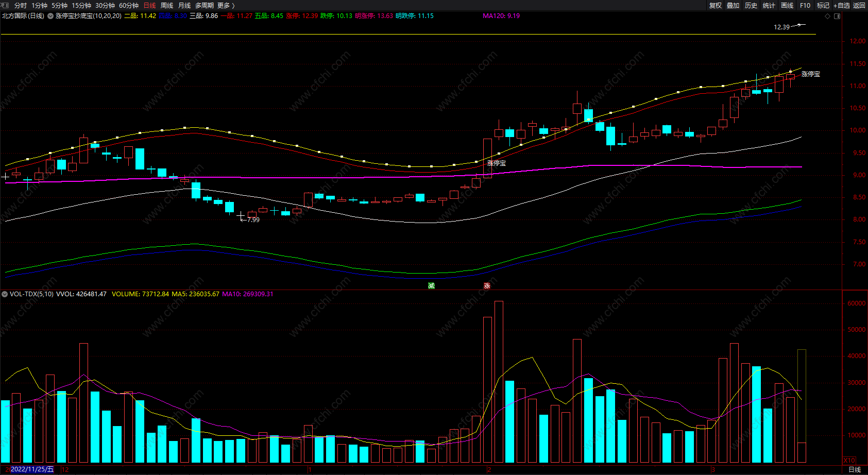868x475 pixels.
Task: Click the 涨停宝 label near magenta line
Action: click(x=497, y=163)
